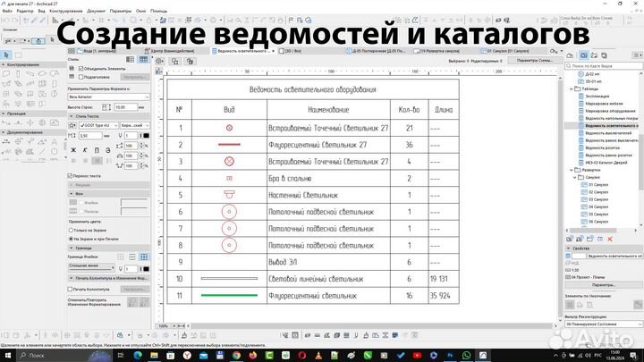Screen dimensions: 644x362
Task: Select the Marquee tool
Action: (19, 55)
